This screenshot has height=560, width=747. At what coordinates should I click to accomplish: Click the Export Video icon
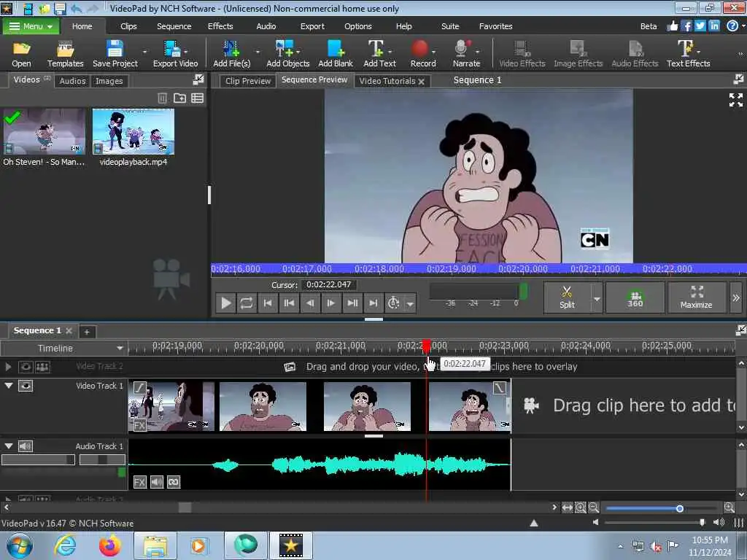(x=175, y=54)
